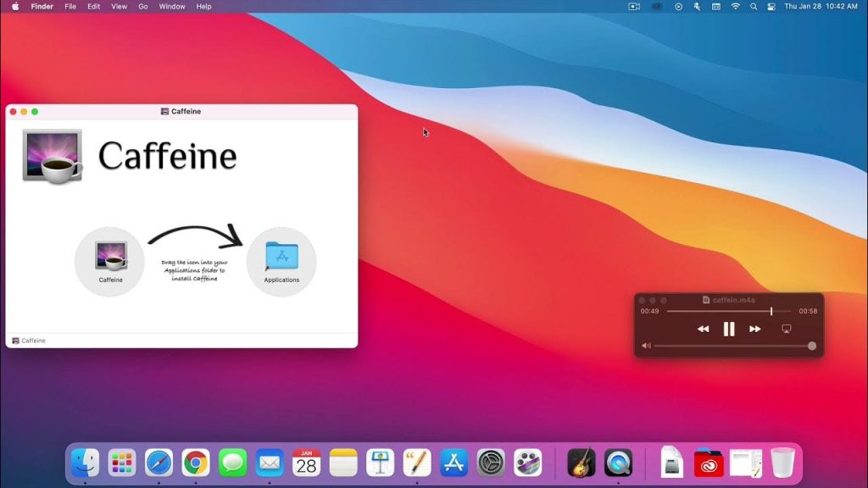868x488 pixels.
Task: Click the Wi-Fi status icon
Action: tap(734, 6)
